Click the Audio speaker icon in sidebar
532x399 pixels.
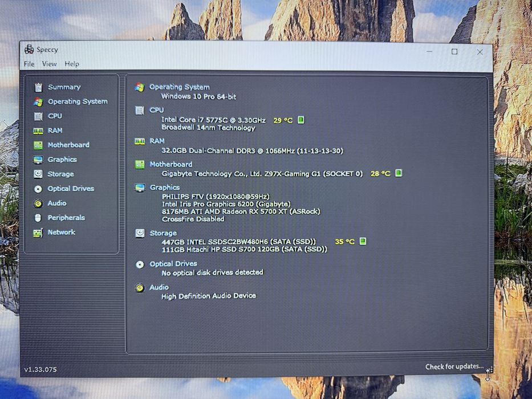click(38, 203)
